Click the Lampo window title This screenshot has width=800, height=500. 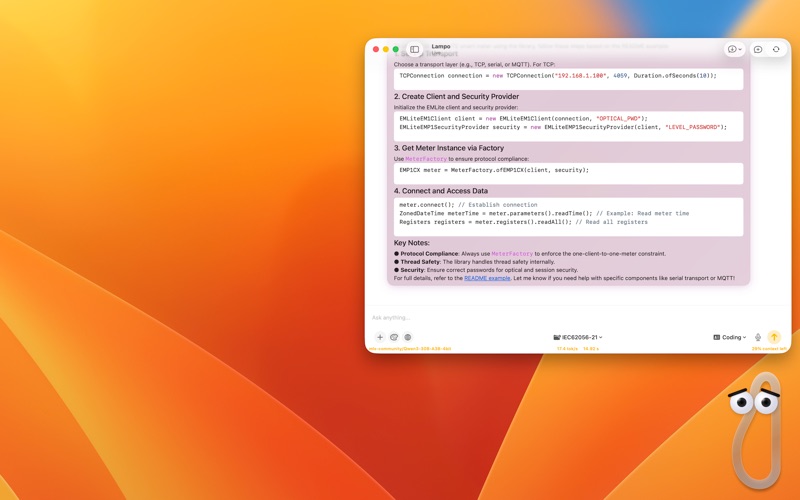tap(440, 46)
